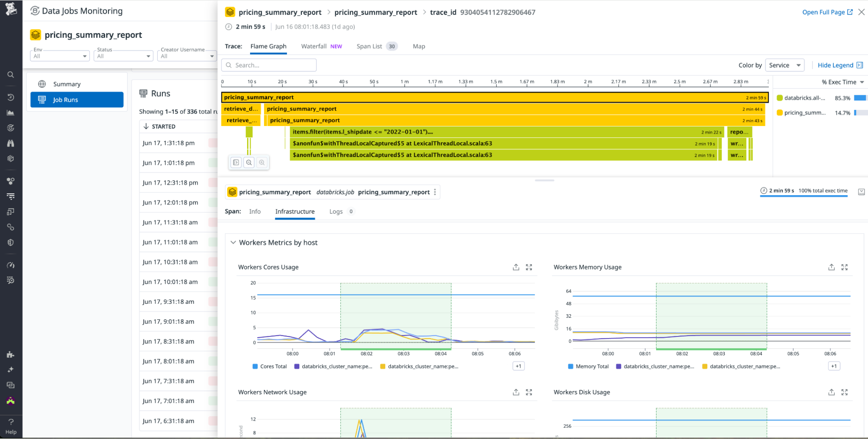Select Summary in the job navigation
This screenshot has width=868, height=439.
(x=67, y=84)
